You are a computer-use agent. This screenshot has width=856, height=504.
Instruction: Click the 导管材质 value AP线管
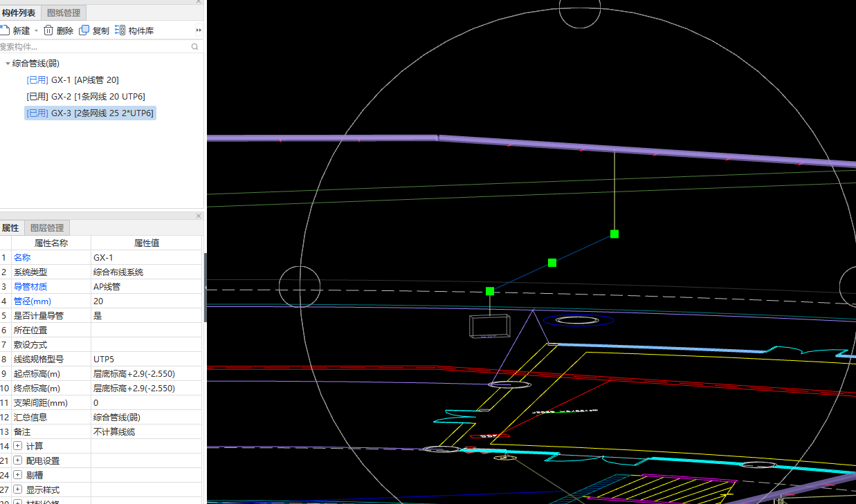pyautogui.click(x=146, y=287)
